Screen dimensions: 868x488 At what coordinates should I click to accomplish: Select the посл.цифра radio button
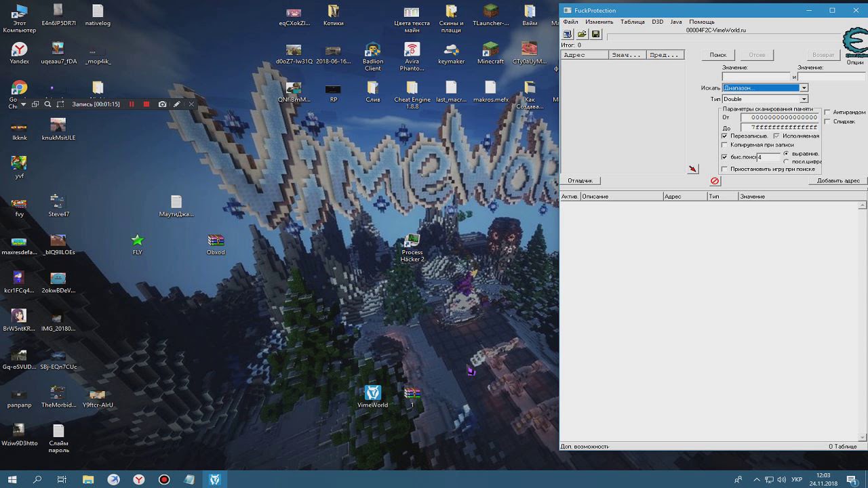pyautogui.click(x=786, y=162)
